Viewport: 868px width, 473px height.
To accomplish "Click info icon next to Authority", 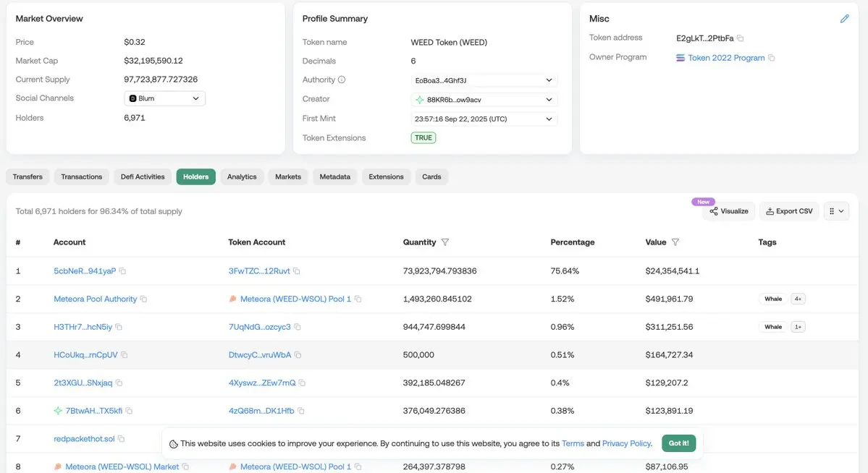I will pyautogui.click(x=342, y=80).
